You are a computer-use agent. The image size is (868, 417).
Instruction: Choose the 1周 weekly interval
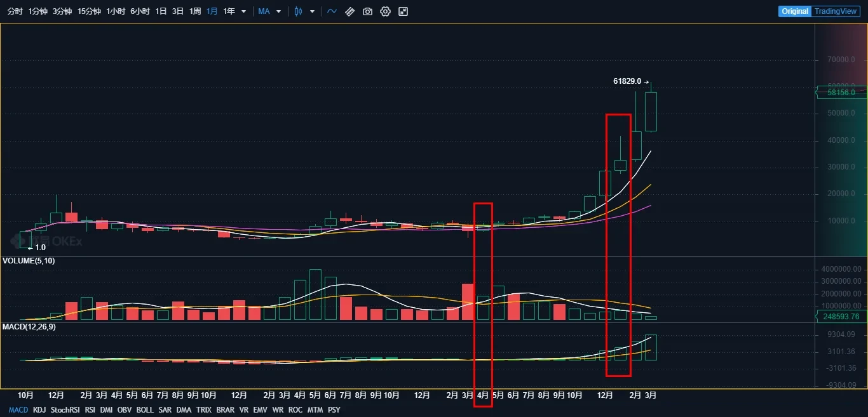195,11
